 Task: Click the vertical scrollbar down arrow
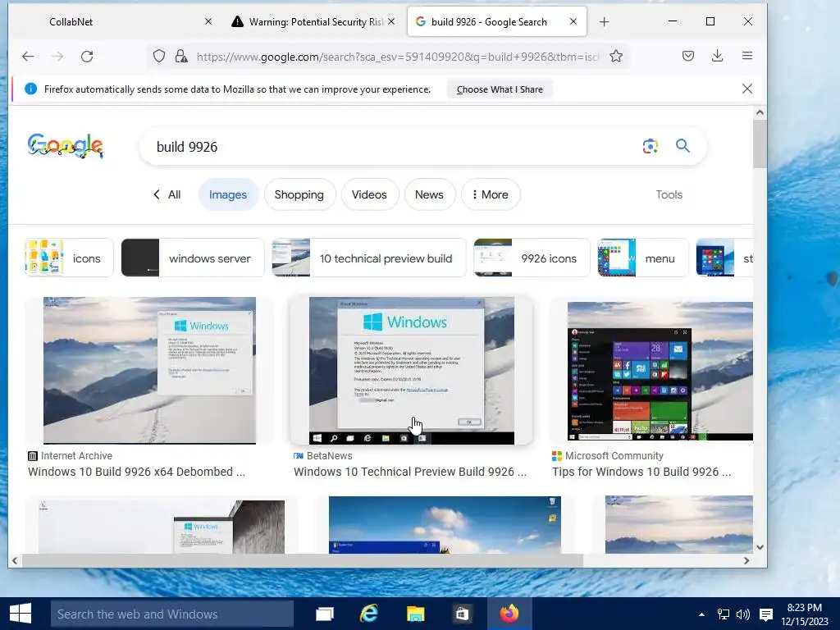pos(760,547)
